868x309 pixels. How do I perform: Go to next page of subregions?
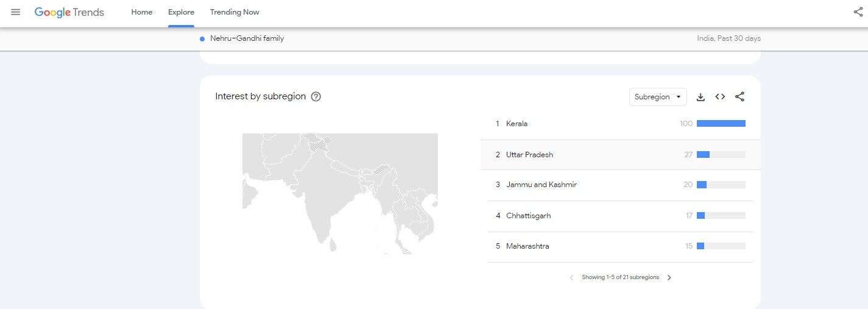pyautogui.click(x=669, y=277)
